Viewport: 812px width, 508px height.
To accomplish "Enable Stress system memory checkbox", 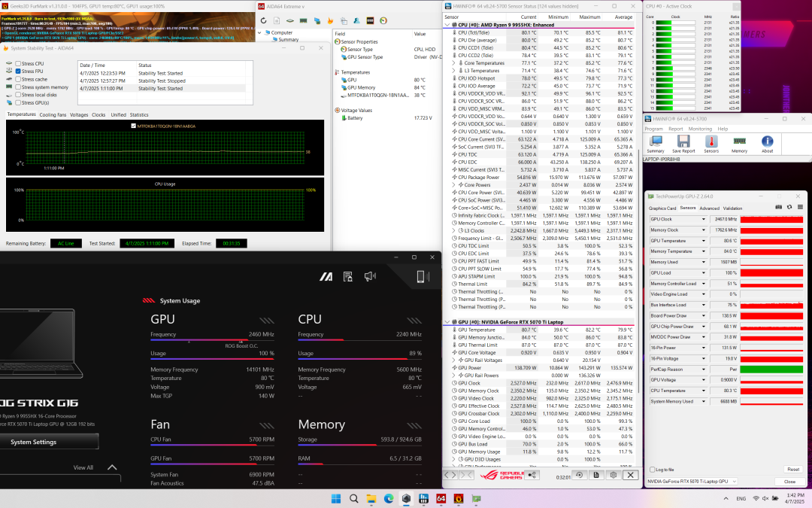I will click(18, 87).
